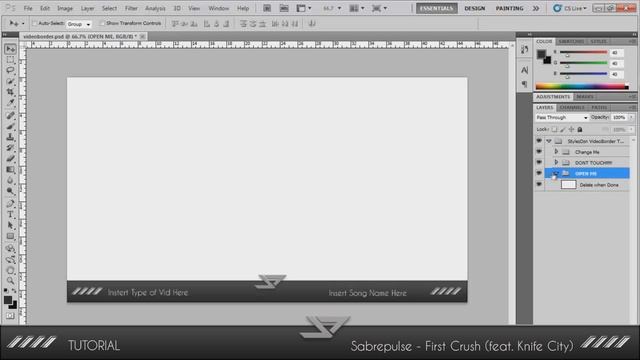Toggle lock transparent pixels
Viewport: 640px width, 360px height.
554,129
